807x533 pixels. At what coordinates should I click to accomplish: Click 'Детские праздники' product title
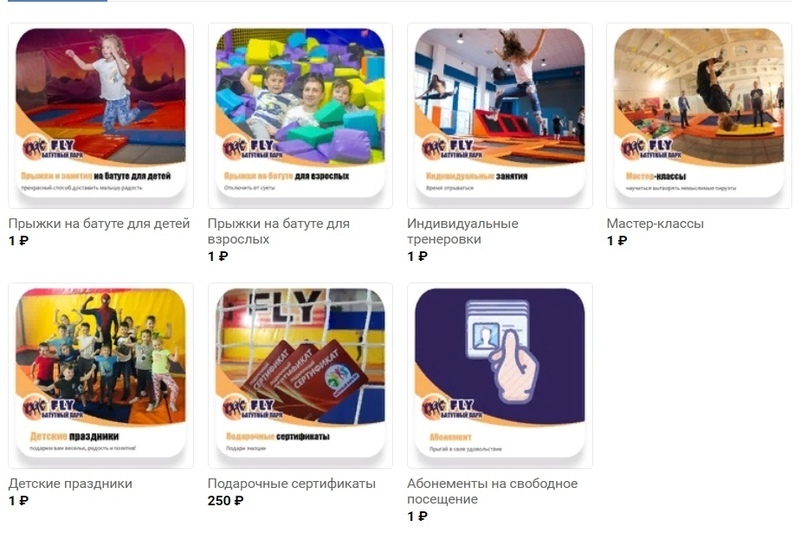[70, 484]
